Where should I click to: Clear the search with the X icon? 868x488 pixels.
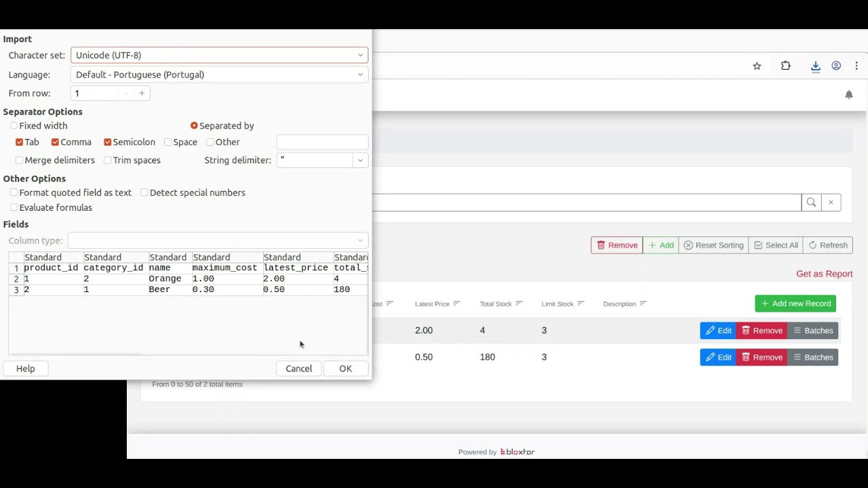coord(831,202)
